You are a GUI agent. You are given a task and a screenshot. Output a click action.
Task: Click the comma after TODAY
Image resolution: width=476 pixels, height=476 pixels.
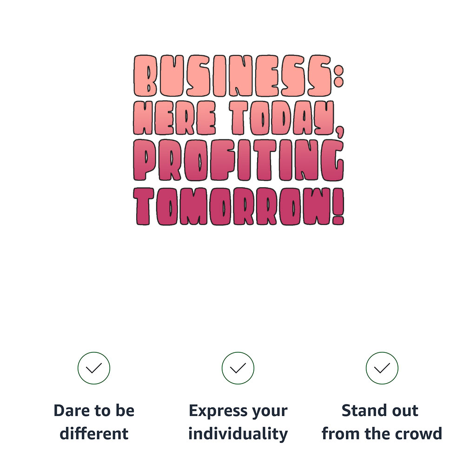(340, 130)
